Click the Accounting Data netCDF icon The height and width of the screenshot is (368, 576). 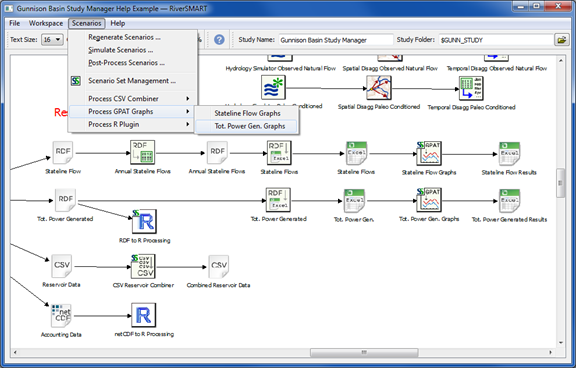pos(61,315)
